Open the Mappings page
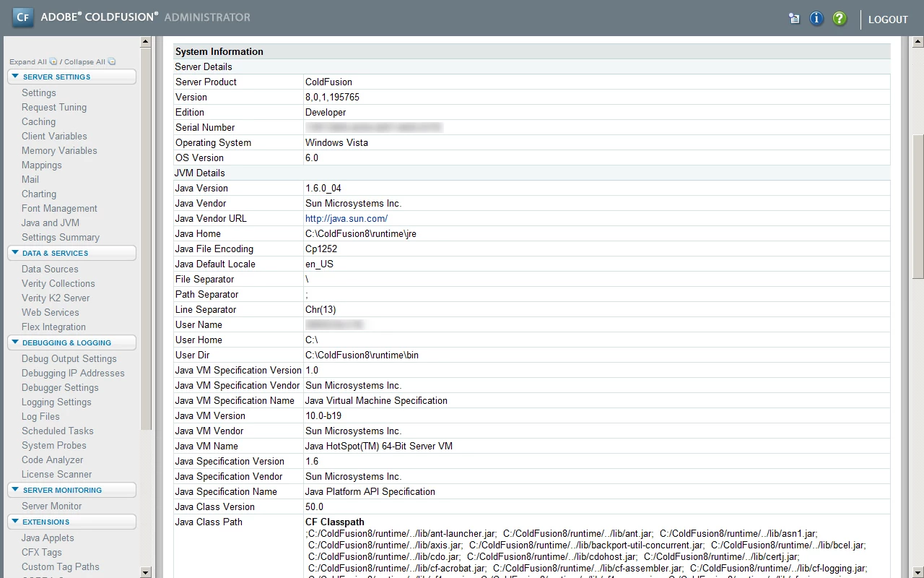 41,165
